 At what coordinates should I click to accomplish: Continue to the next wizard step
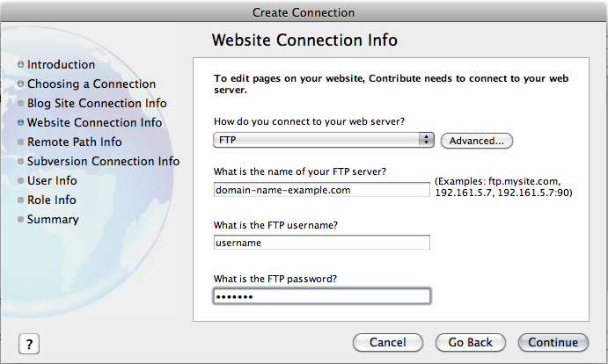pyautogui.click(x=553, y=343)
